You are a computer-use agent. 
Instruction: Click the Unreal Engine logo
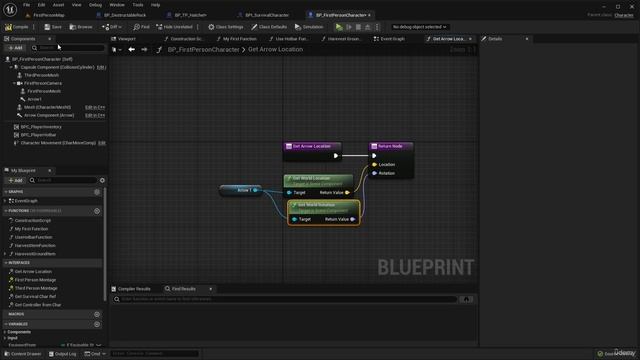10,9
